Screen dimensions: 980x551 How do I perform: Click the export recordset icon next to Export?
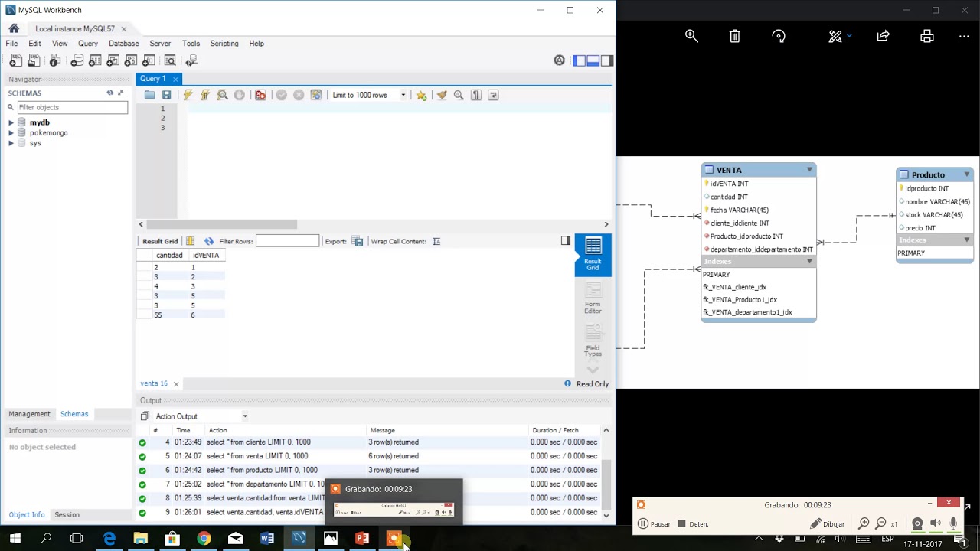click(358, 241)
